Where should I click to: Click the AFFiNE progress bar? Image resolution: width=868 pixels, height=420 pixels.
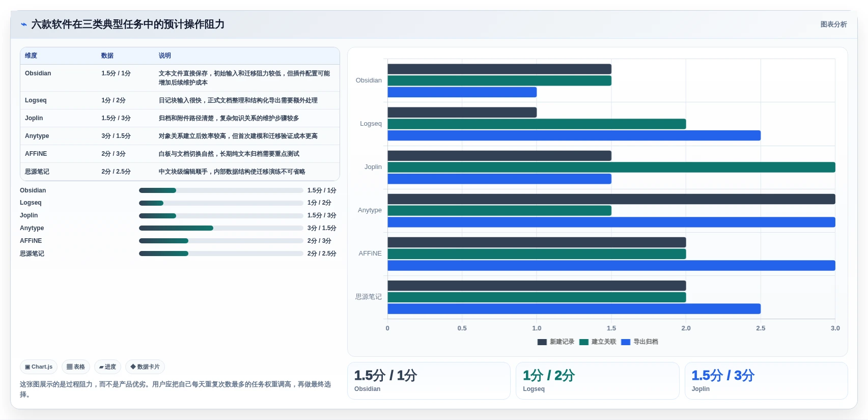[221, 241]
